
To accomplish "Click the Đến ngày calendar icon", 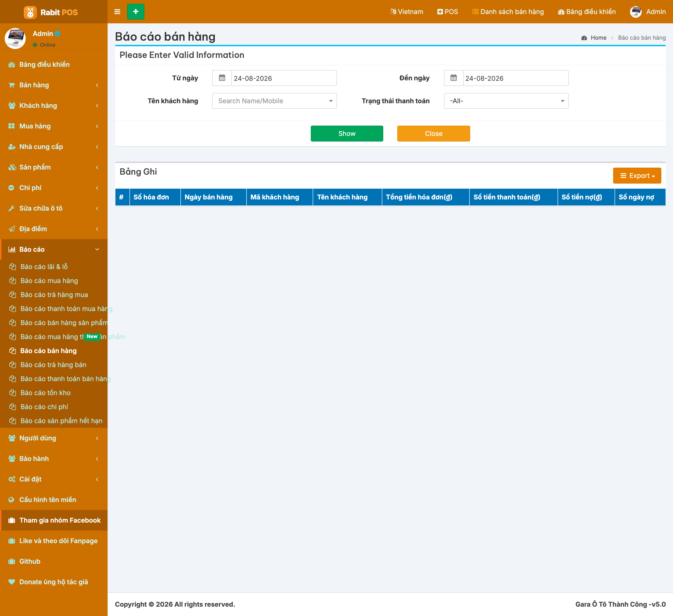I will (x=454, y=78).
